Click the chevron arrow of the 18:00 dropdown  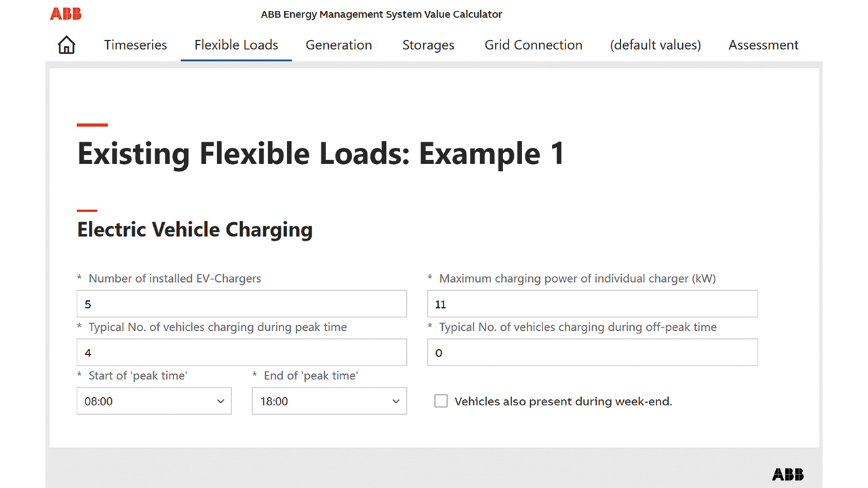pos(396,401)
